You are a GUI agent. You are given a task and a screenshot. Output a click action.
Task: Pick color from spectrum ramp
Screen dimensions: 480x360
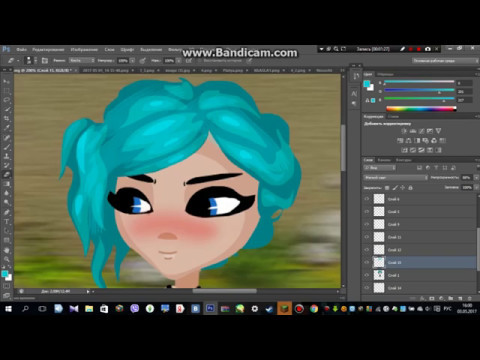421,108
